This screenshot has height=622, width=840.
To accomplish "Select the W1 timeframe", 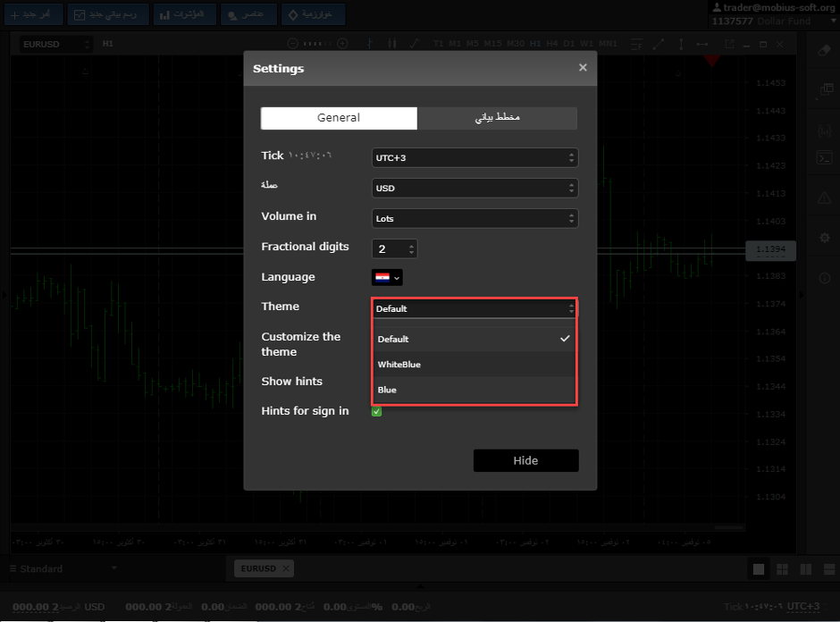I will (586, 44).
